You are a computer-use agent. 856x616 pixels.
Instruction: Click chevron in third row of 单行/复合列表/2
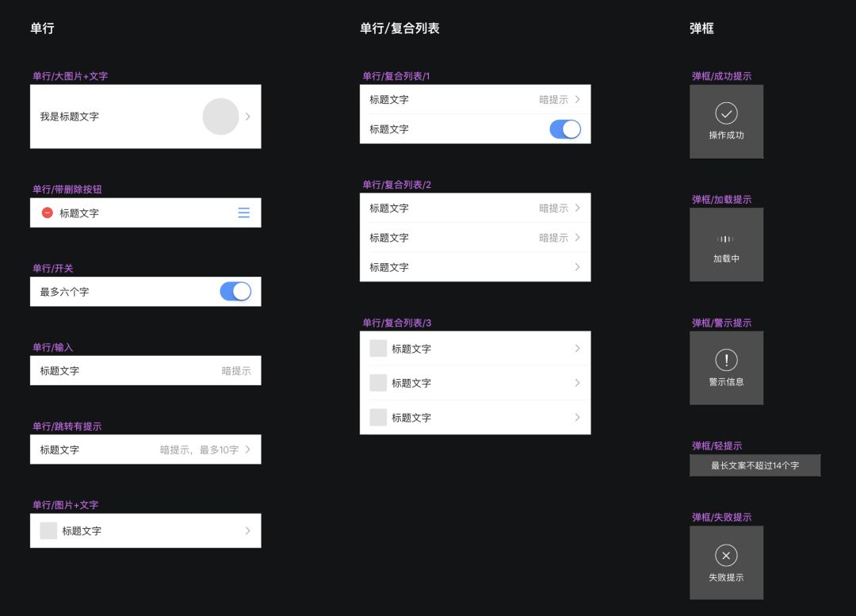tap(578, 267)
